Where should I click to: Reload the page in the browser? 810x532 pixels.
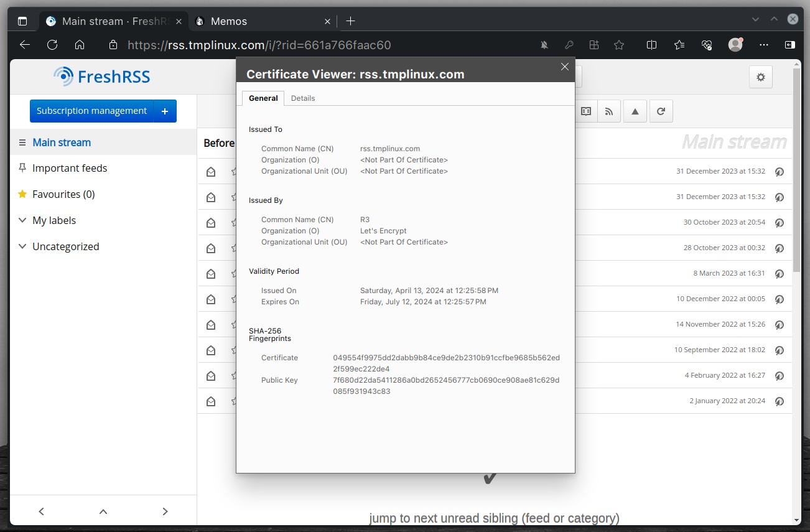tap(52, 45)
